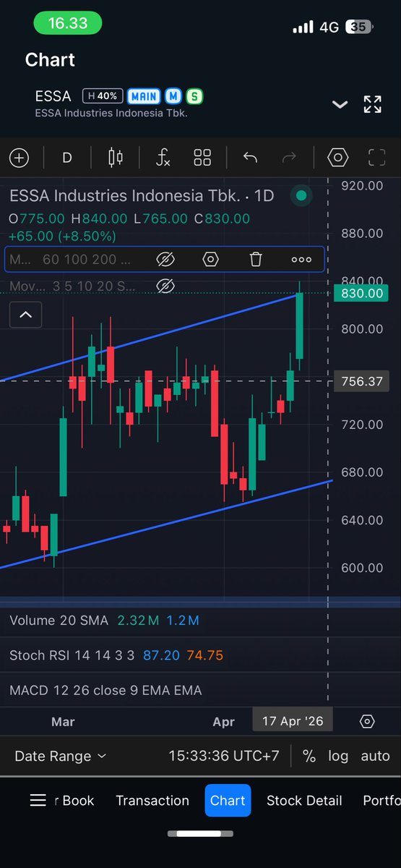Open settings for the 60 100 200 indicator
The width and height of the screenshot is (401, 868).
pyautogui.click(x=210, y=259)
